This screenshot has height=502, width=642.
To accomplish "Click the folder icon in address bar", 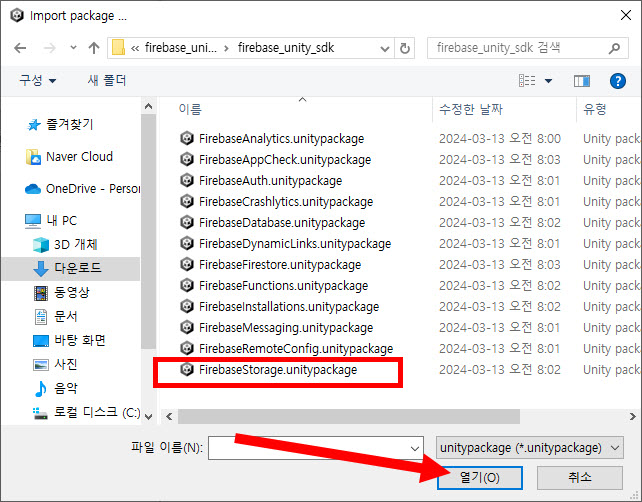I will tap(118, 48).
